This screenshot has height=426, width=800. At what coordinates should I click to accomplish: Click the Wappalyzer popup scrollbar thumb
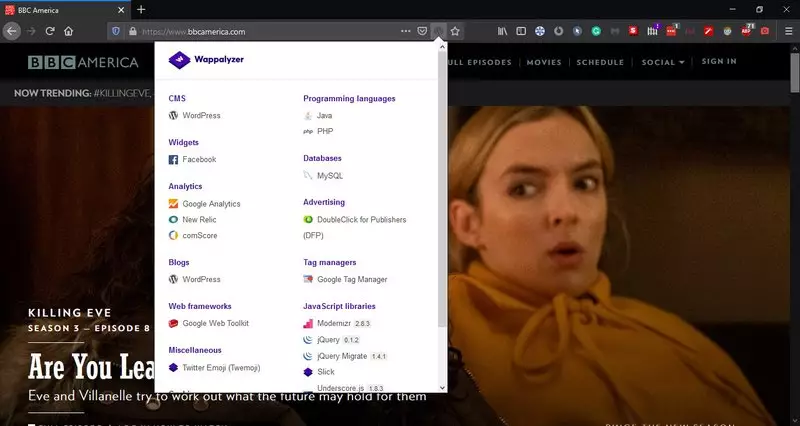point(442,189)
